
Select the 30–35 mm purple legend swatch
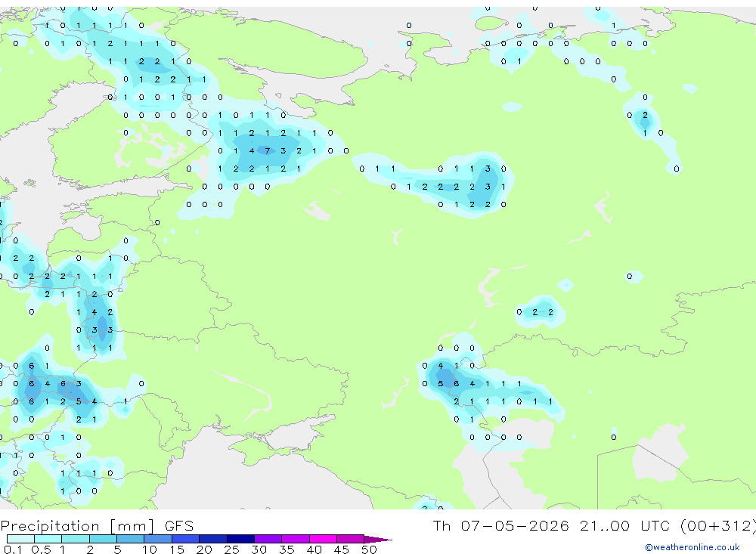tap(268, 539)
